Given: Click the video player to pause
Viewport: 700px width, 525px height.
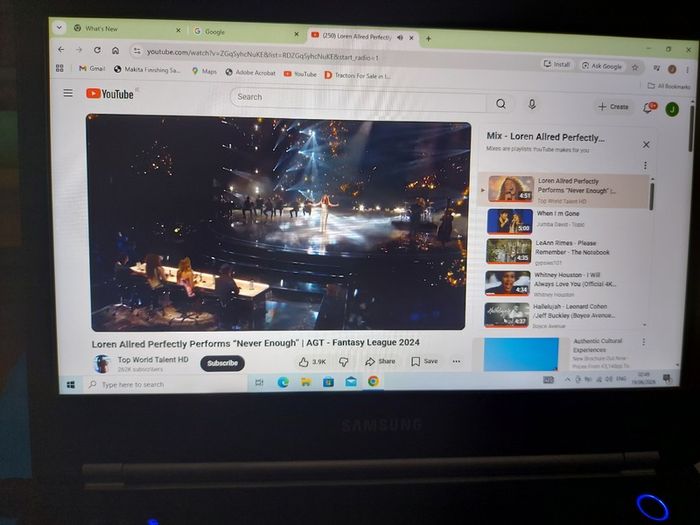Looking at the screenshot, I should (x=278, y=223).
